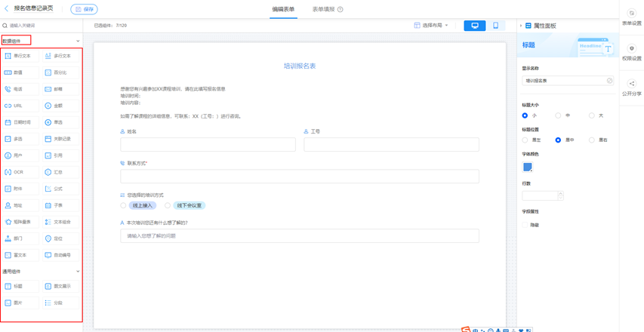Click the 联系方式 input field
644x332 pixels.
[300, 176]
